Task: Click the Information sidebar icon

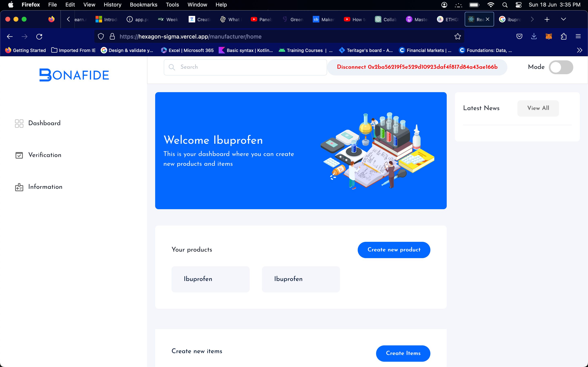Action: click(x=19, y=187)
